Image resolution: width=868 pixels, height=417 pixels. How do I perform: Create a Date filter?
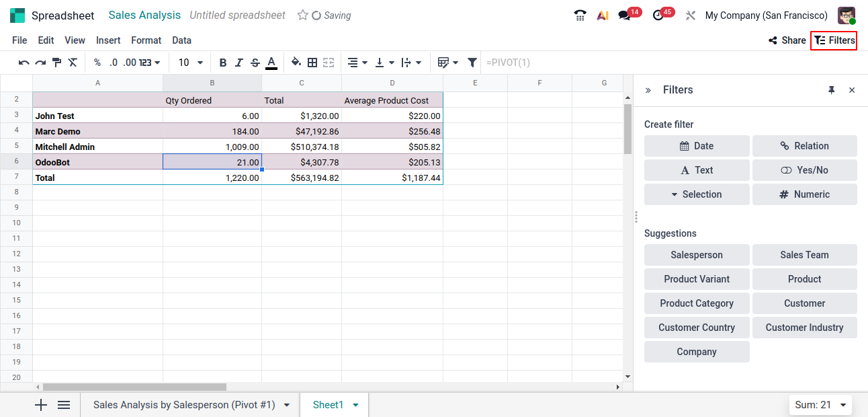(697, 146)
